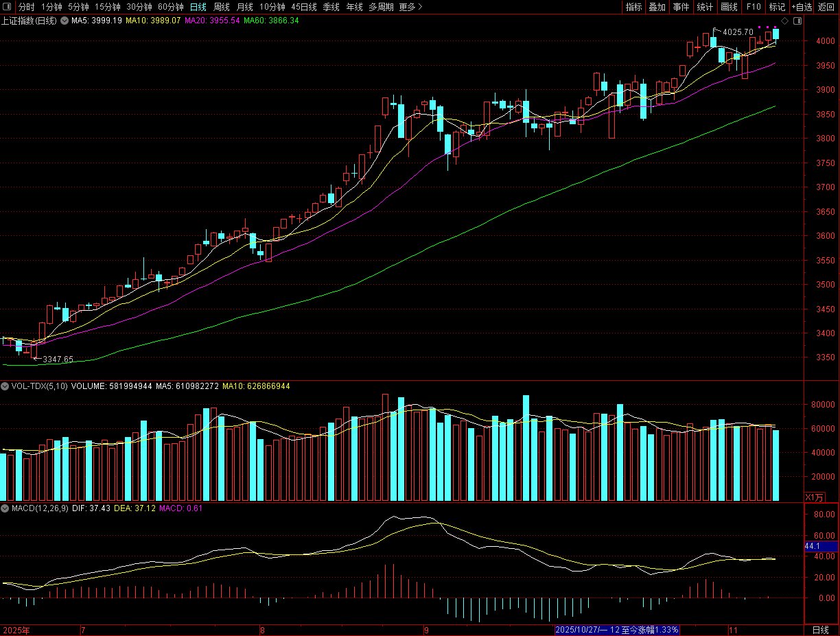Click the 日线 label at bottom-right corner
Screen dimensions: 840x636
[x=820, y=630]
